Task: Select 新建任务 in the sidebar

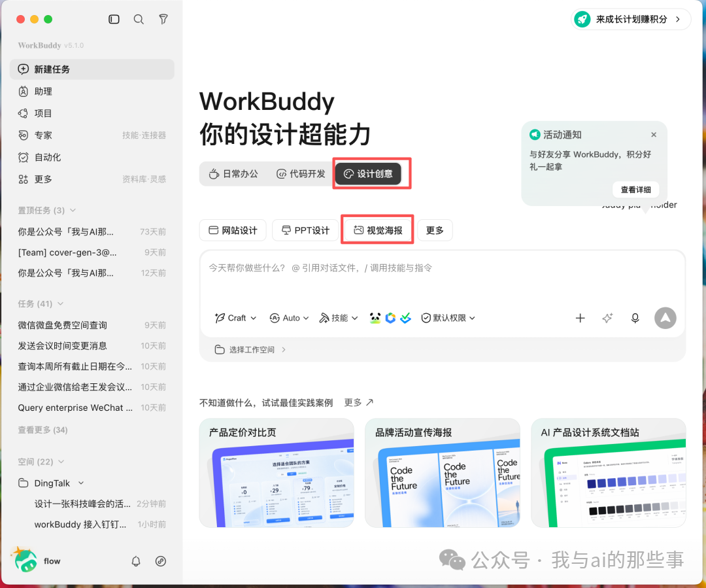Action: 92,69
